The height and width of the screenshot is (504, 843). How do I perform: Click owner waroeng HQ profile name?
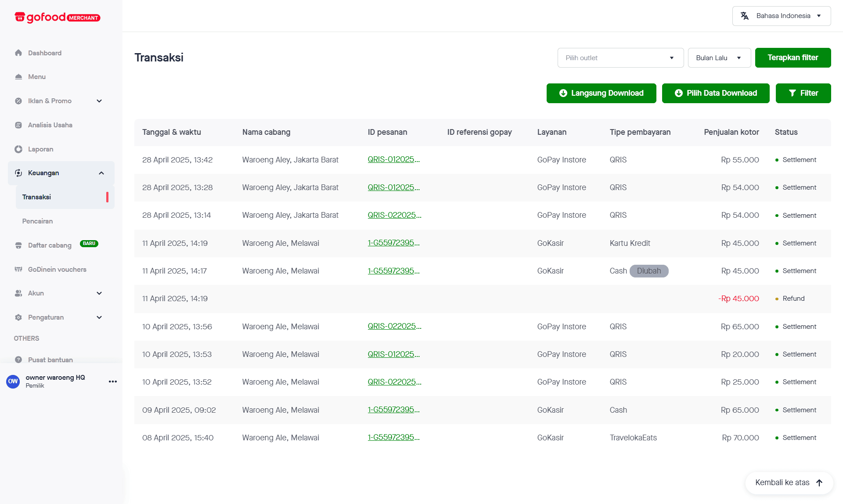pyautogui.click(x=55, y=378)
